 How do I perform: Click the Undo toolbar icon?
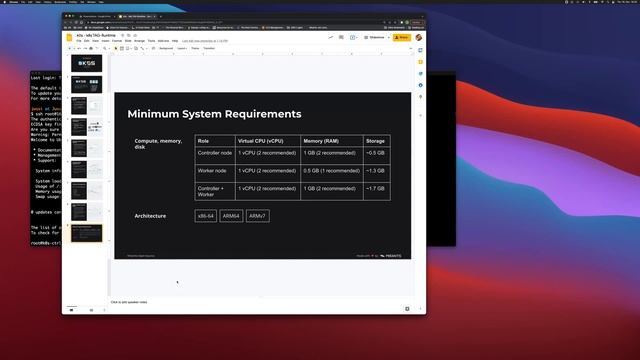point(79,49)
